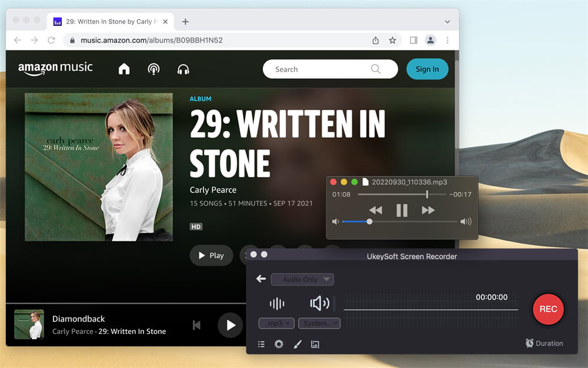Skip to previous track in Amazon player
Image resolution: width=588 pixels, height=368 pixels.
(x=196, y=325)
